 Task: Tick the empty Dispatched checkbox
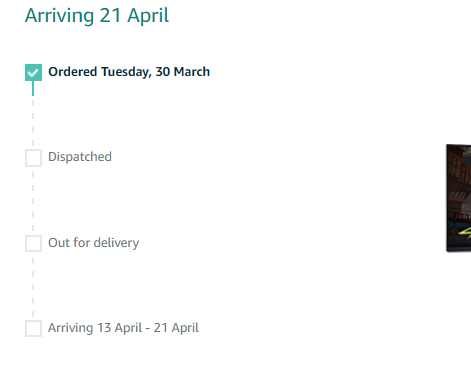pos(33,158)
